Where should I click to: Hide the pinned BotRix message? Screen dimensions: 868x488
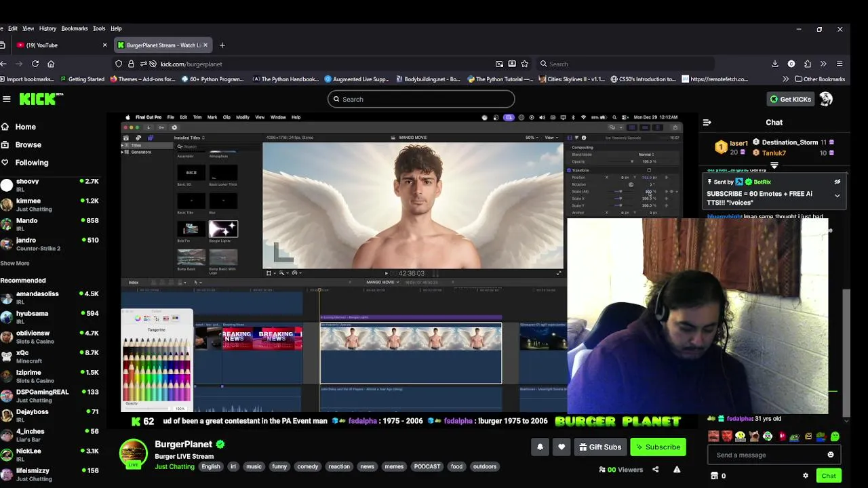pyautogui.click(x=837, y=182)
